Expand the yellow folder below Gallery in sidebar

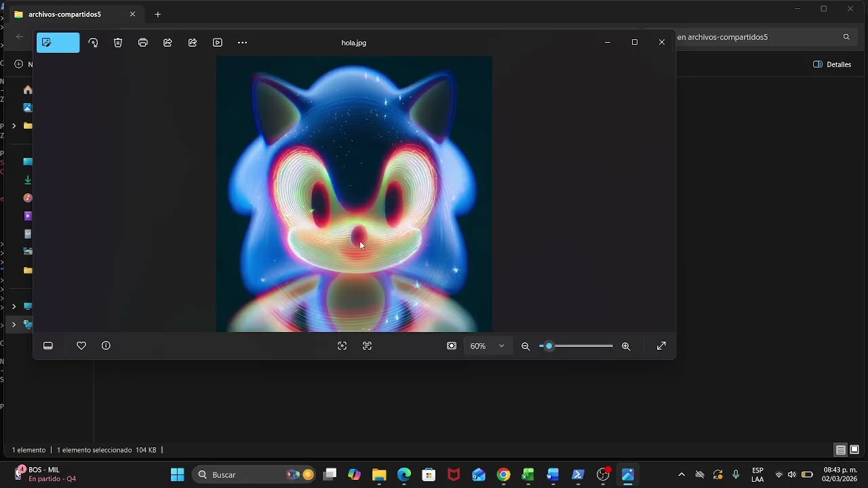click(14, 126)
